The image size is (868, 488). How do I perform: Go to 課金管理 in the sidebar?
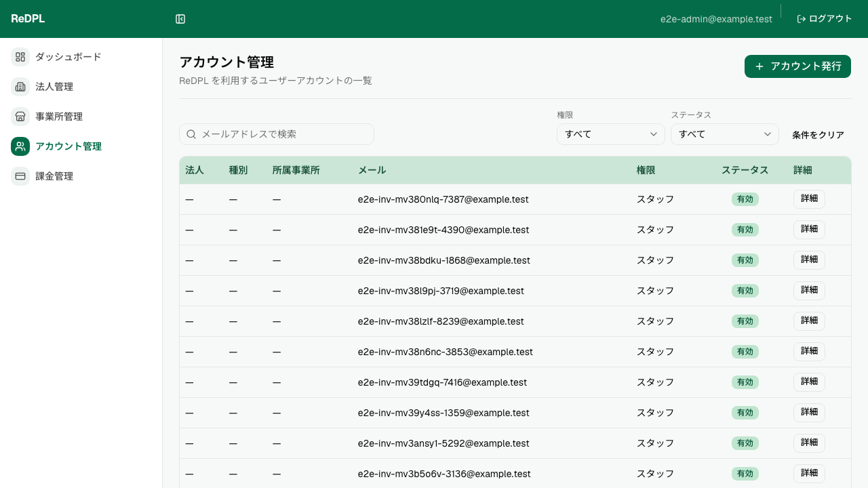(x=81, y=176)
